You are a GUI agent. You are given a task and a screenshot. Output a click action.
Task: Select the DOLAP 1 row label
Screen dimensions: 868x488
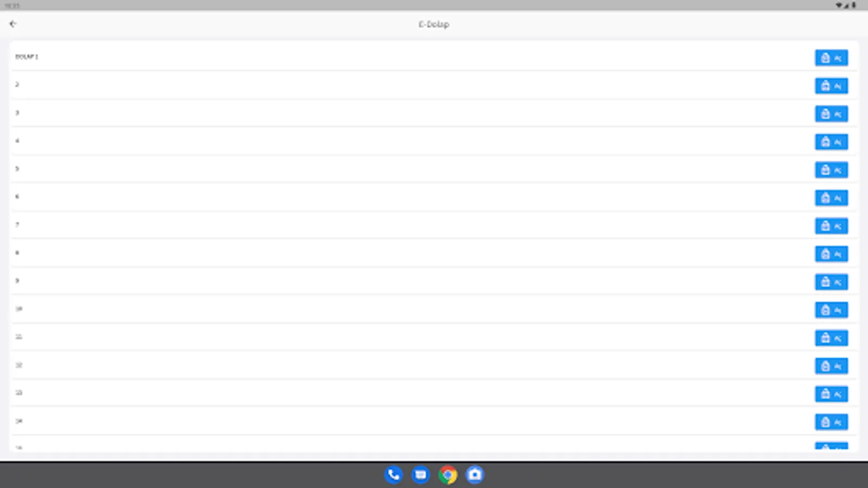pos(27,56)
